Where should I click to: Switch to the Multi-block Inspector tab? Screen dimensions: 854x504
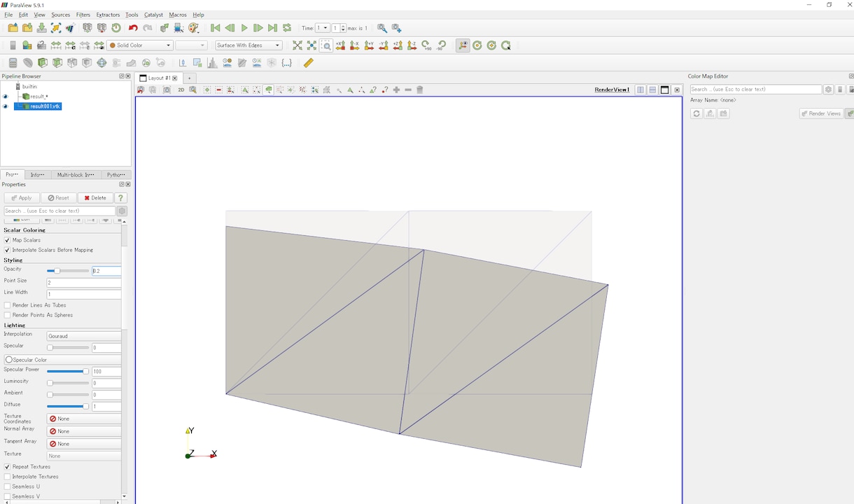(76, 175)
